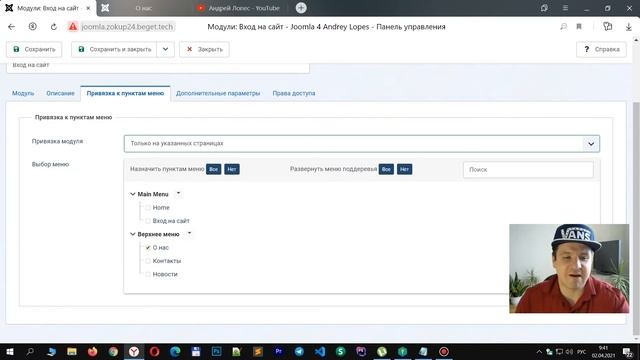The height and width of the screenshot is (360, 640).
Task: Collapse the Верхнее меню tree chevron
Action: (x=133, y=234)
